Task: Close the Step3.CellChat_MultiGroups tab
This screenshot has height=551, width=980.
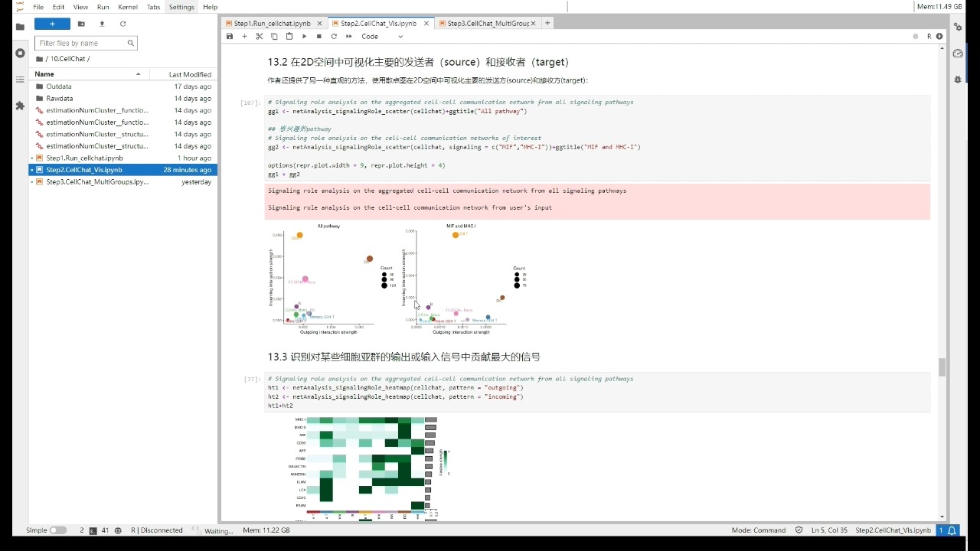Action: 534,24
